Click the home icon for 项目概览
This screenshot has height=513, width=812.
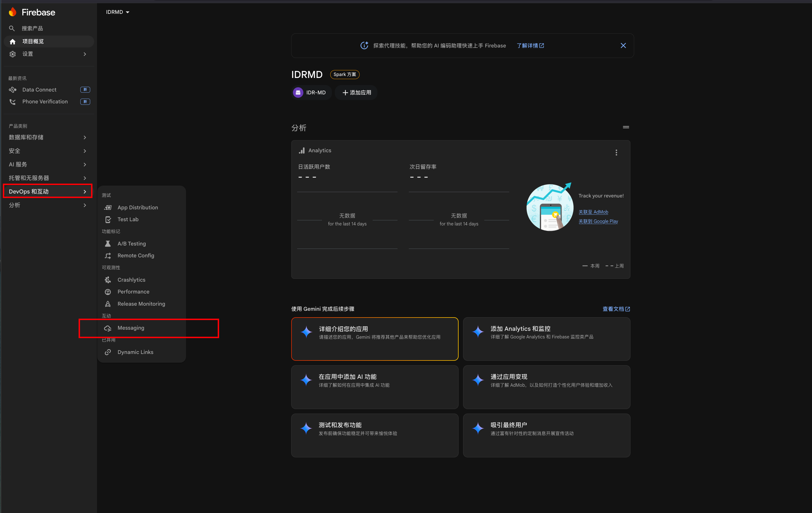(12, 42)
